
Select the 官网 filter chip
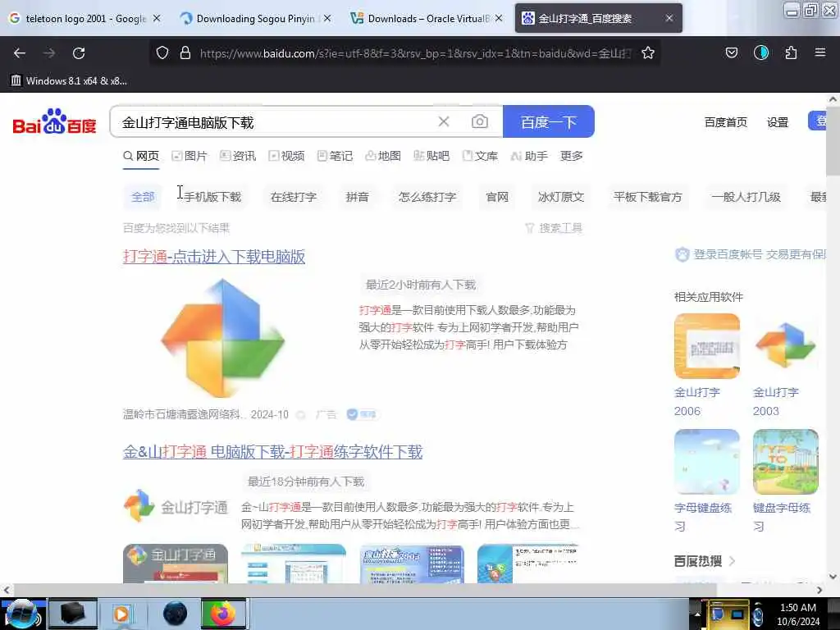pos(497,197)
